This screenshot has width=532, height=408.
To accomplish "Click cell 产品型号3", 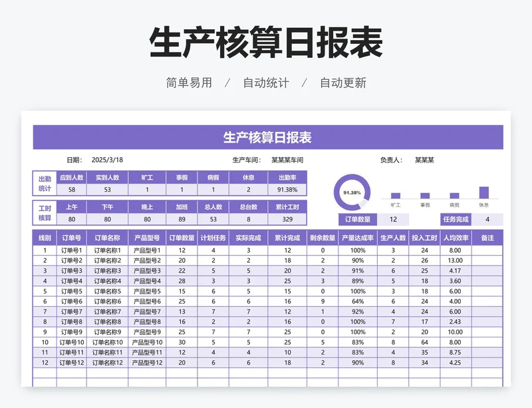I will coord(147,271).
